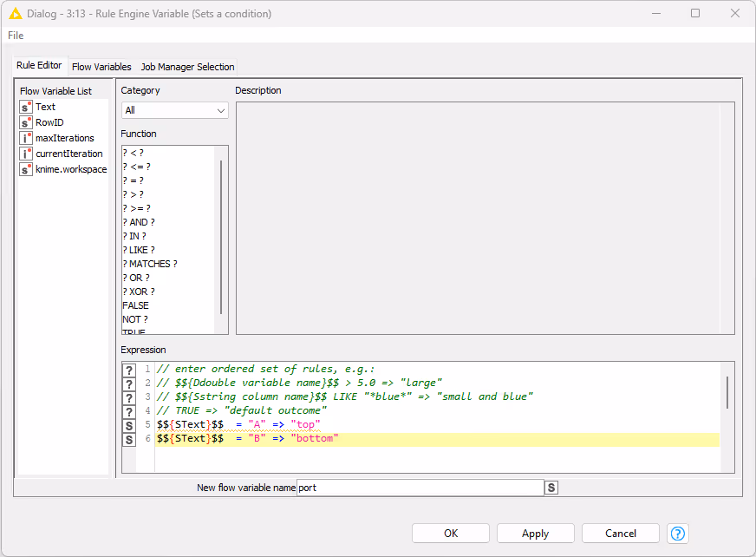This screenshot has height=557, width=756.
Task: Open the Category dropdown showing All
Action: (x=174, y=110)
